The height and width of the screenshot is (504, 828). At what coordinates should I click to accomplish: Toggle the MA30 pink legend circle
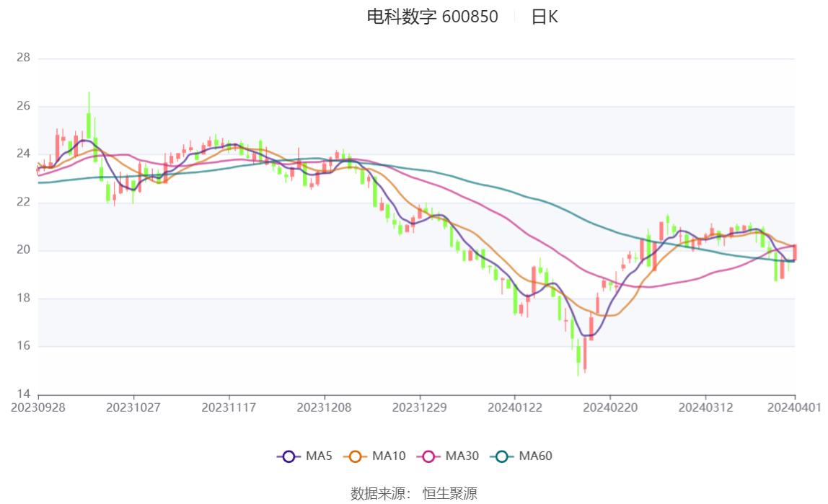click(428, 456)
